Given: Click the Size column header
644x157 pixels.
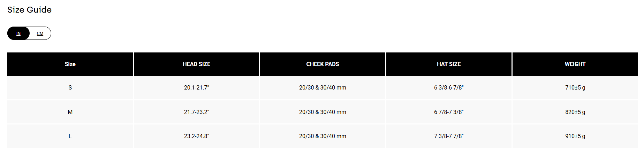Looking at the screenshot, I should pyautogui.click(x=70, y=64).
